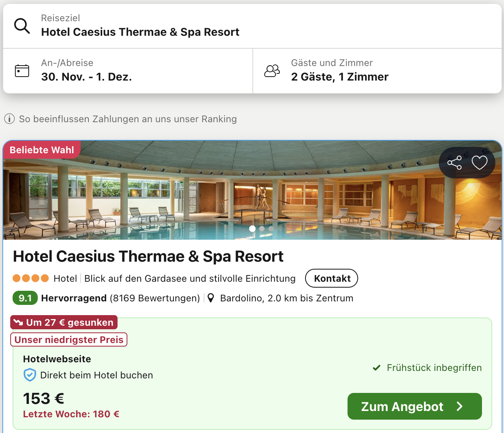Click the Zum Angebot button
504x433 pixels.
414,406
